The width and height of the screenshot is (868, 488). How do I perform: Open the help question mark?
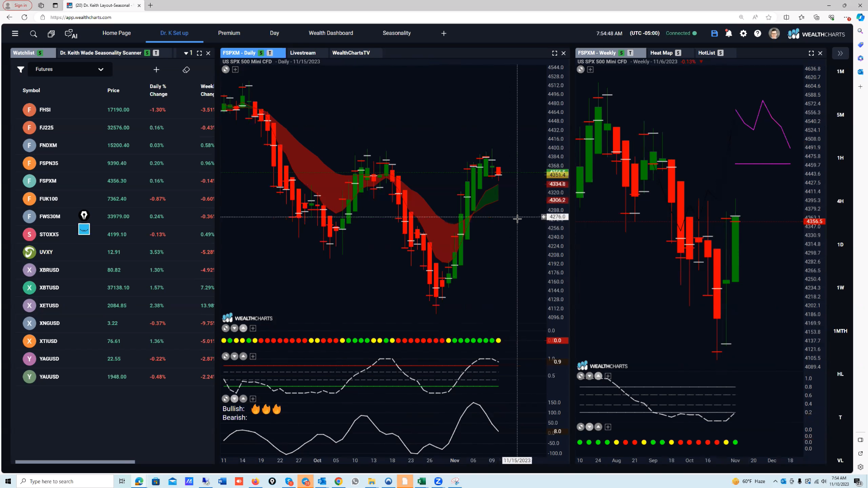[758, 33]
